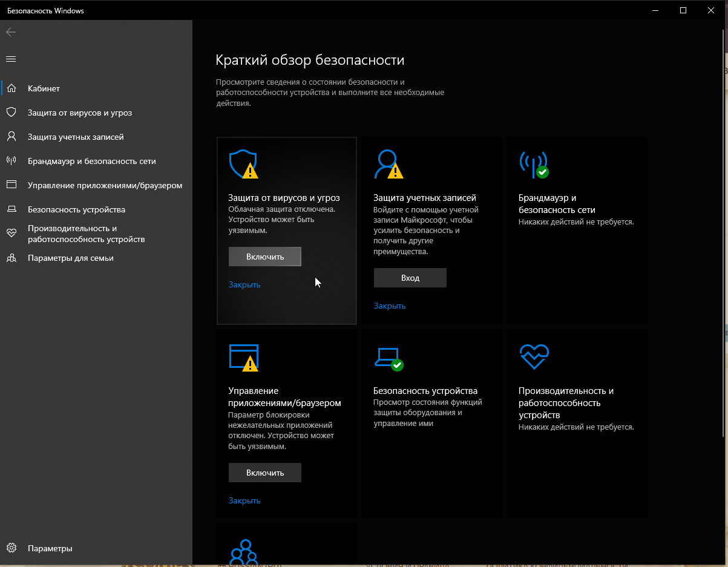This screenshot has height=567, width=728.
Task: Click the large shield warning tile icon
Action: point(243,164)
